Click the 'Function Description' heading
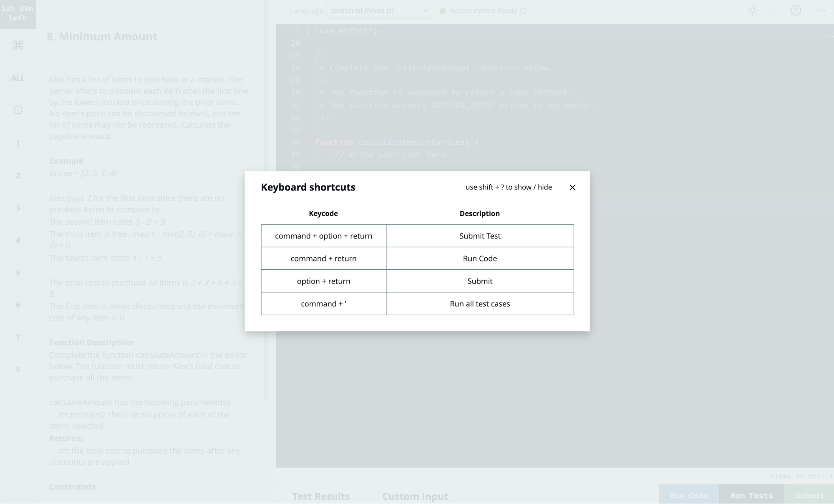Image resolution: width=834 pixels, height=504 pixels. tap(91, 342)
